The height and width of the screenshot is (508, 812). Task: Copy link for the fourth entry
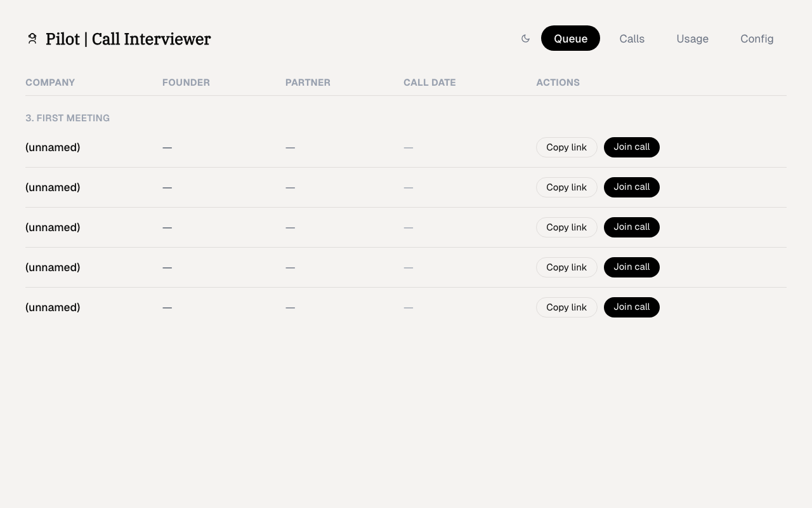566,267
